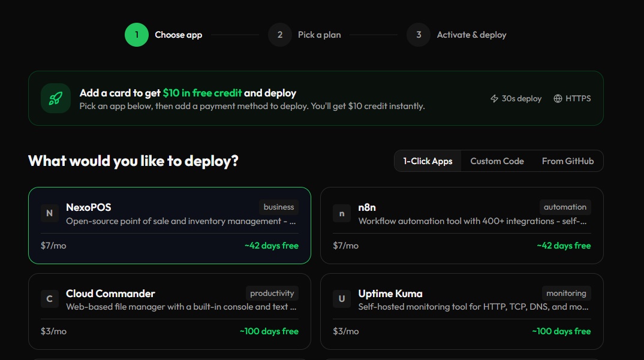Choose the n8n app name

pos(367,207)
